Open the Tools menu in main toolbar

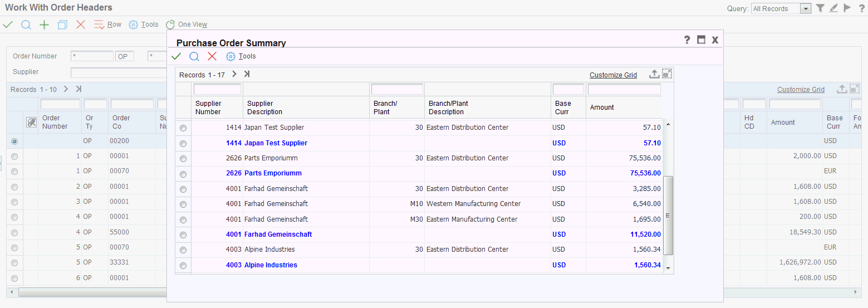pos(144,25)
